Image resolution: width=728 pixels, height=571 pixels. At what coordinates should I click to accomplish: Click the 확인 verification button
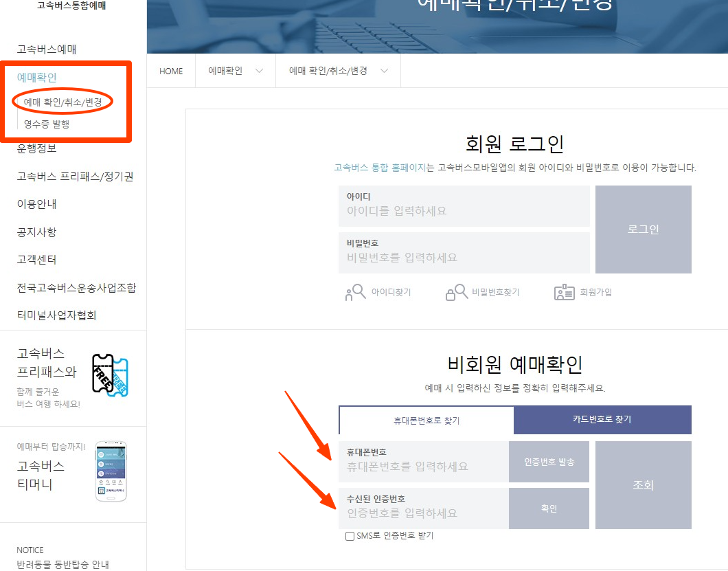pos(549,508)
